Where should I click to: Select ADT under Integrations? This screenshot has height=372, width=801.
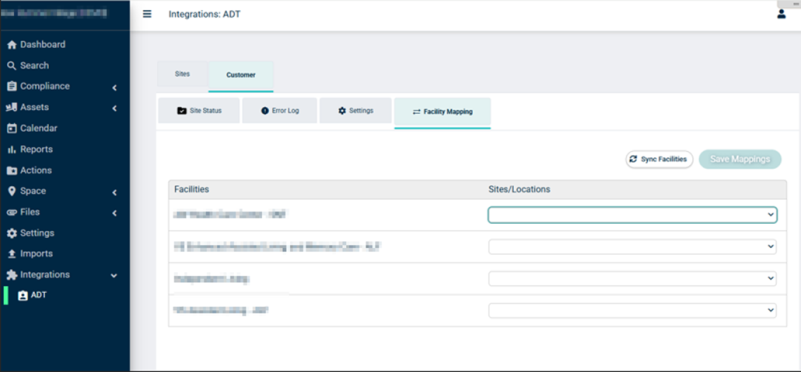39,295
